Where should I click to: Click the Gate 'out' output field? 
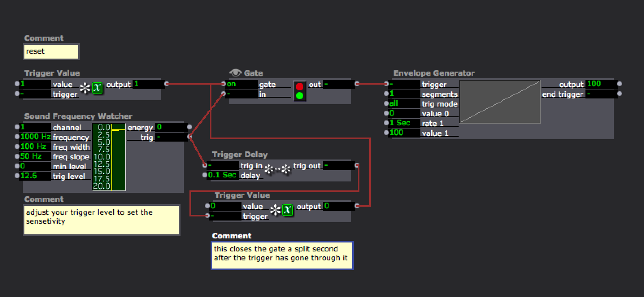pos(339,84)
